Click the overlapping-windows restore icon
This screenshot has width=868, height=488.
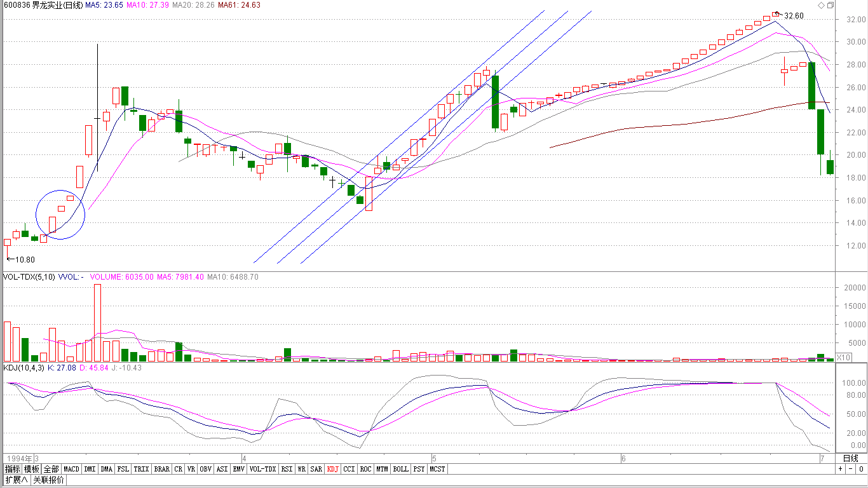coord(830,5)
